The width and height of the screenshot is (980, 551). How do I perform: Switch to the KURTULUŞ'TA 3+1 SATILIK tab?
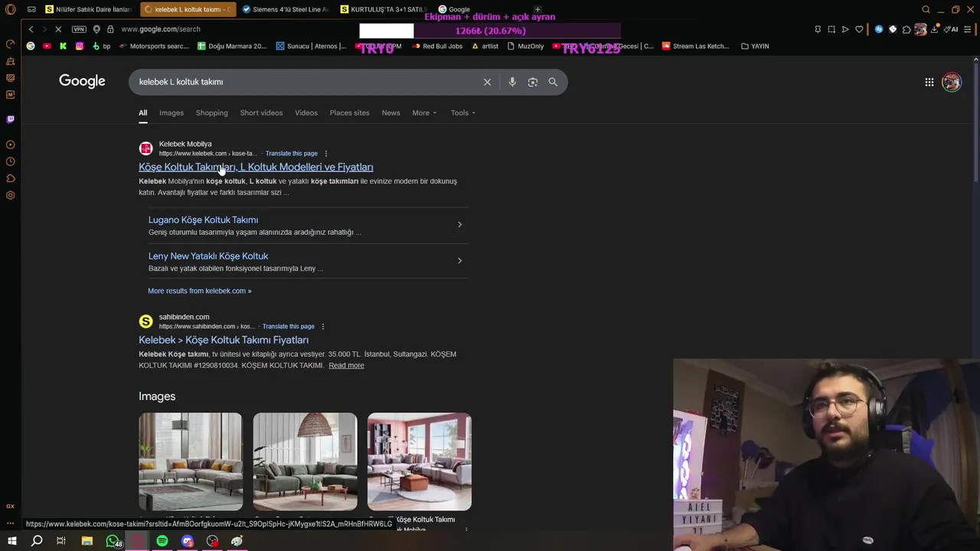384,9
